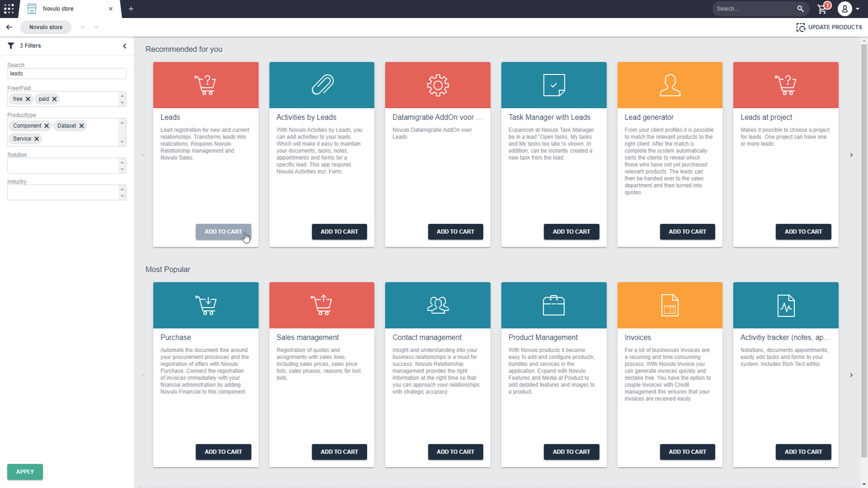
Task: Add Activity tracker to cart
Action: (803, 452)
